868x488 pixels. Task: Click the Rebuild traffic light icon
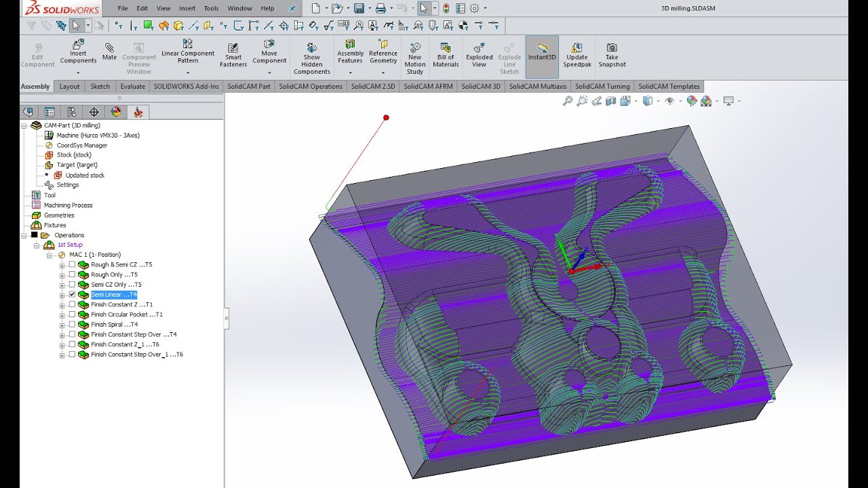coord(446,8)
